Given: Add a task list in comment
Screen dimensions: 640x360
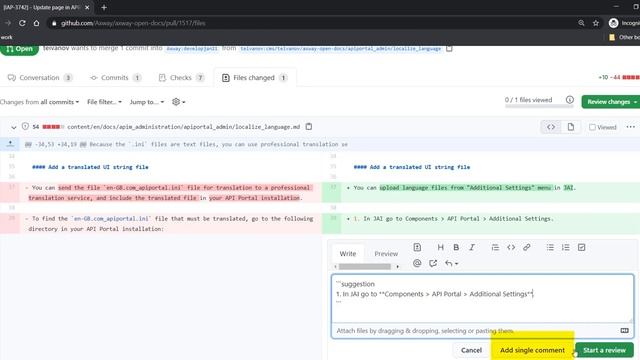Looking at the screenshot, I should [x=582, y=247].
